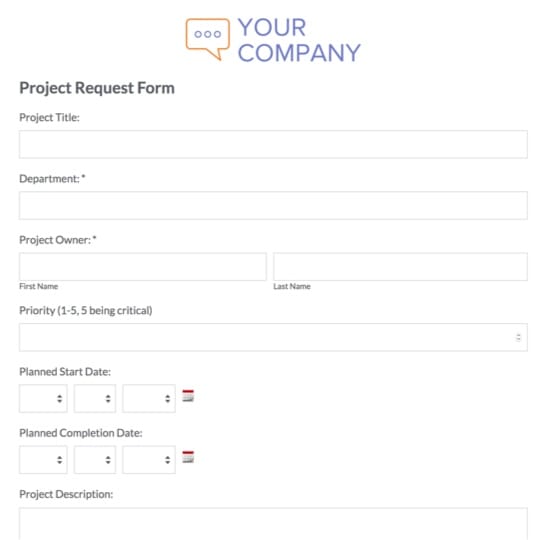Open the middle Planned Start Date selector
The height and width of the screenshot is (540, 542).
[x=95, y=399]
